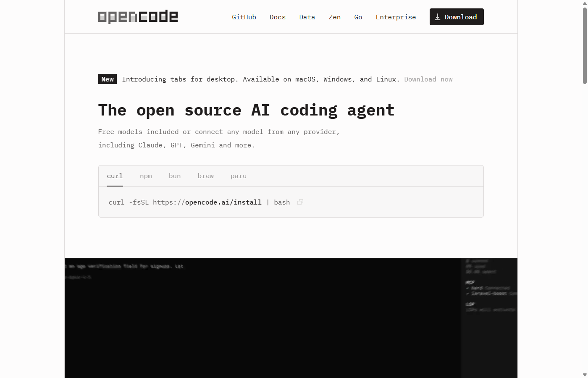588x378 pixels.
Task: Switch to the paru tab
Action: pyautogui.click(x=239, y=176)
